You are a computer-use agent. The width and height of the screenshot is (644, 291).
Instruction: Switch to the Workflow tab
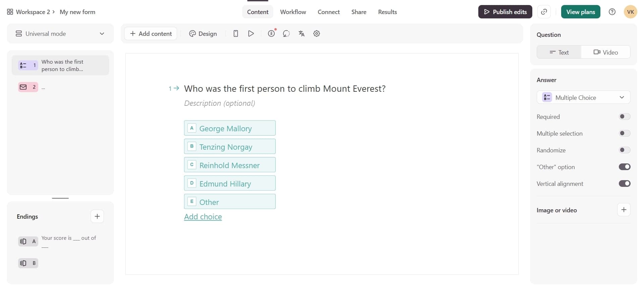[293, 12]
